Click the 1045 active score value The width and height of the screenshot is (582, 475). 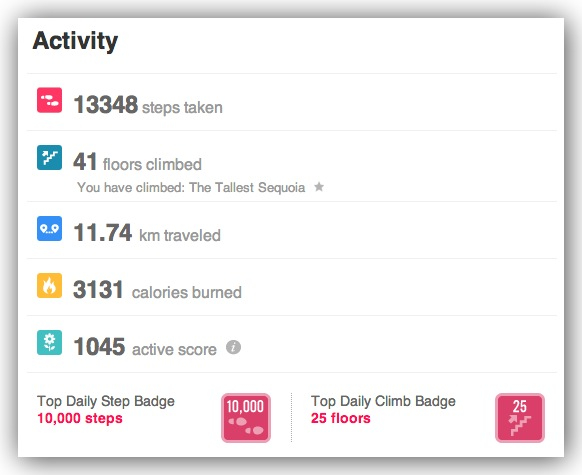pos(99,347)
